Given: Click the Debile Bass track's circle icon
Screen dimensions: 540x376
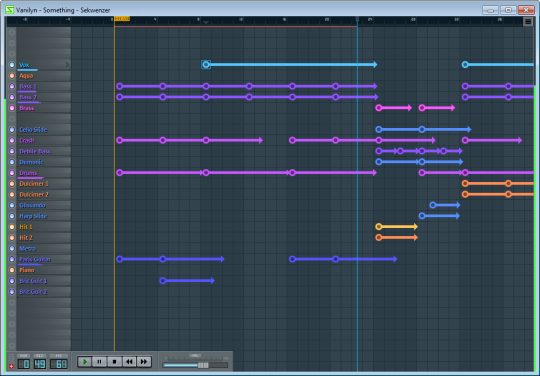Looking at the screenshot, I should pos(12,151).
